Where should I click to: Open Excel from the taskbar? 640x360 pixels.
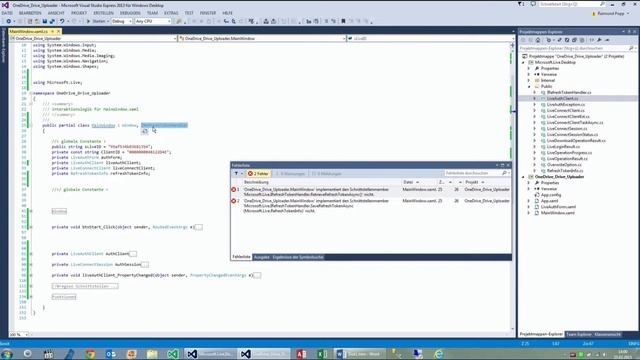pos(322,354)
